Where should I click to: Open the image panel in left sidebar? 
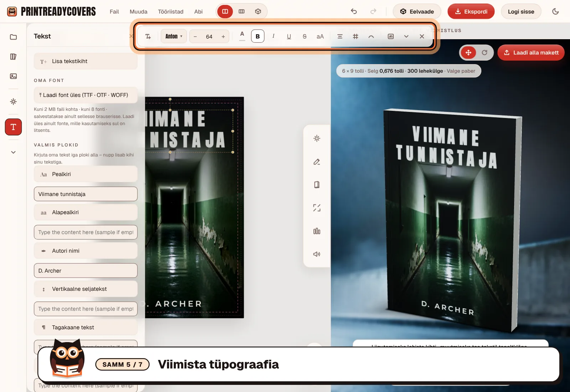13,76
